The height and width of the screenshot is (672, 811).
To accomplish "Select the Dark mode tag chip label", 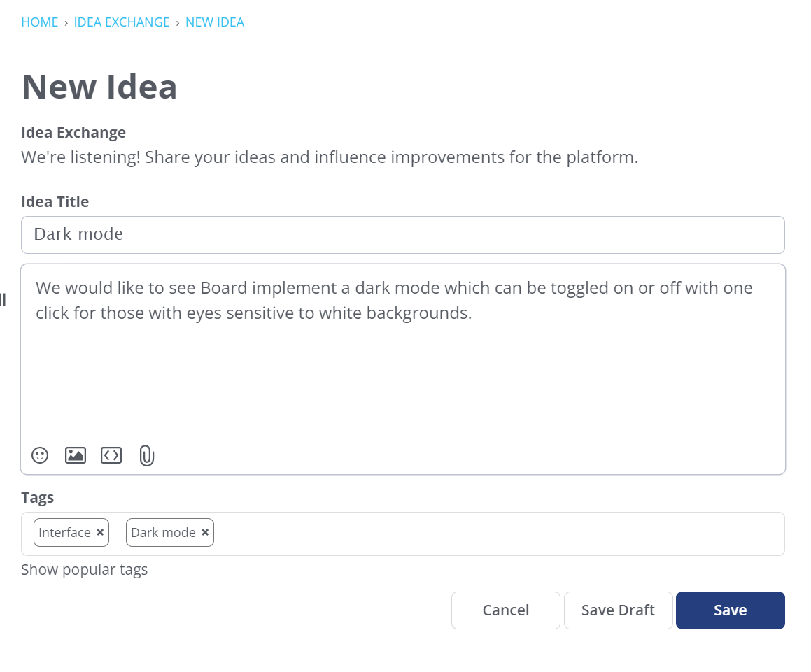I will pos(163,533).
